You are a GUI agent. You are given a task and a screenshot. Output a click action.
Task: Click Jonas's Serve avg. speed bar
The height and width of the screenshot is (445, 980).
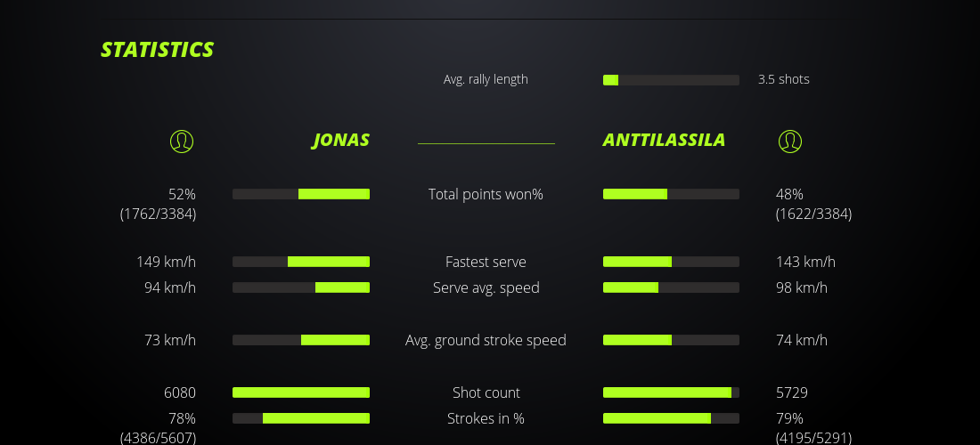[301, 287]
